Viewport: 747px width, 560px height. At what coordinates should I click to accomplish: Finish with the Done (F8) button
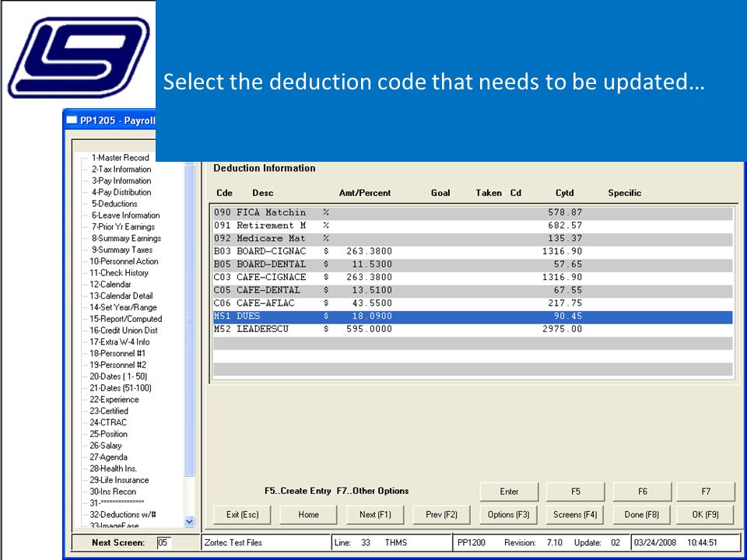point(642,515)
